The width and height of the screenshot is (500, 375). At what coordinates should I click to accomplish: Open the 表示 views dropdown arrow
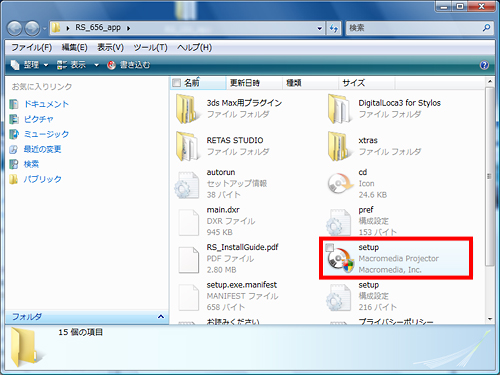96,65
